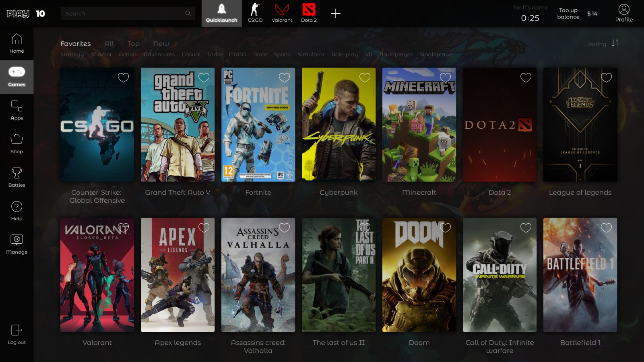Filter by Multiplayer genre

396,54
